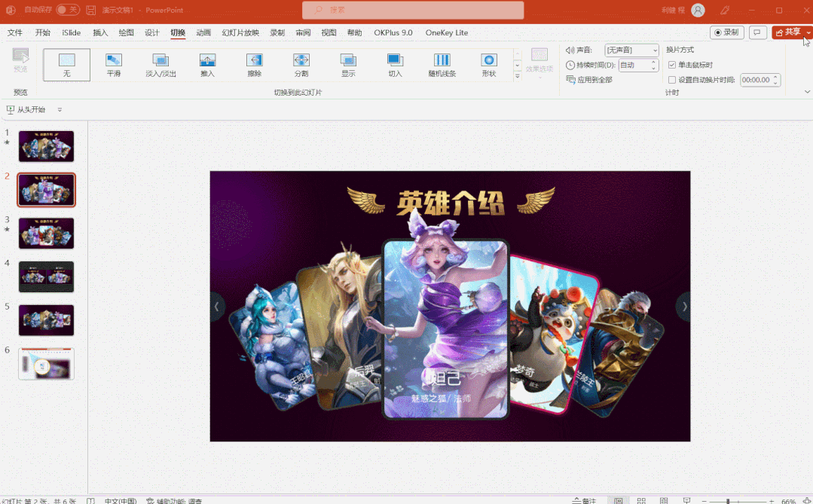
Task: Click the pen/drawing icon in title bar
Action: [725, 10]
